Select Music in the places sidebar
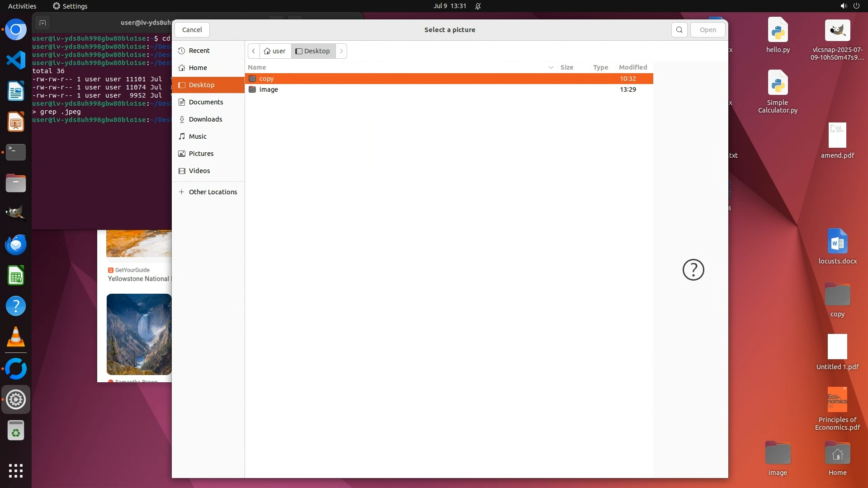 (198, 136)
